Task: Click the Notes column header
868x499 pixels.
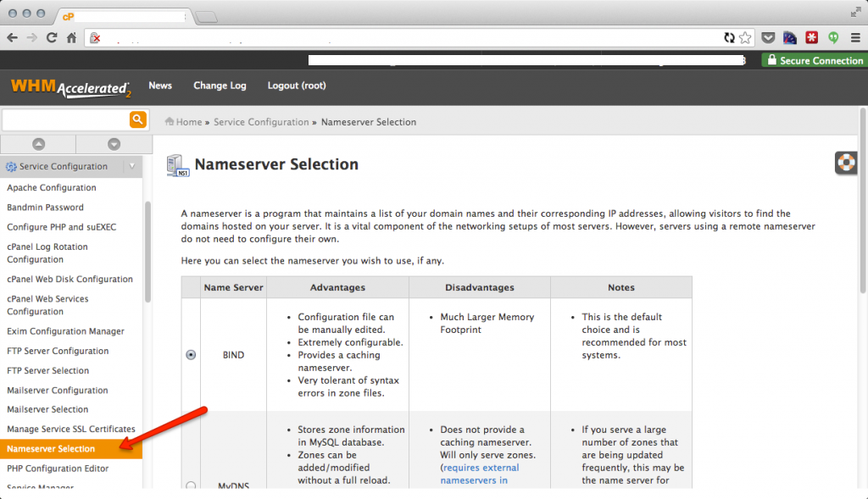Action: [x=621, y=287]
